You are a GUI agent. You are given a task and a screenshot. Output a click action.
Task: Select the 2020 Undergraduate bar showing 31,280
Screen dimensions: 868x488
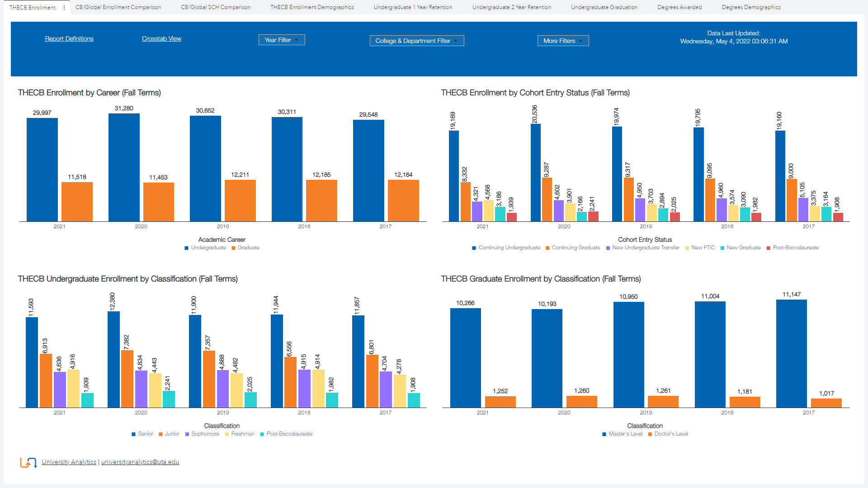124,167
